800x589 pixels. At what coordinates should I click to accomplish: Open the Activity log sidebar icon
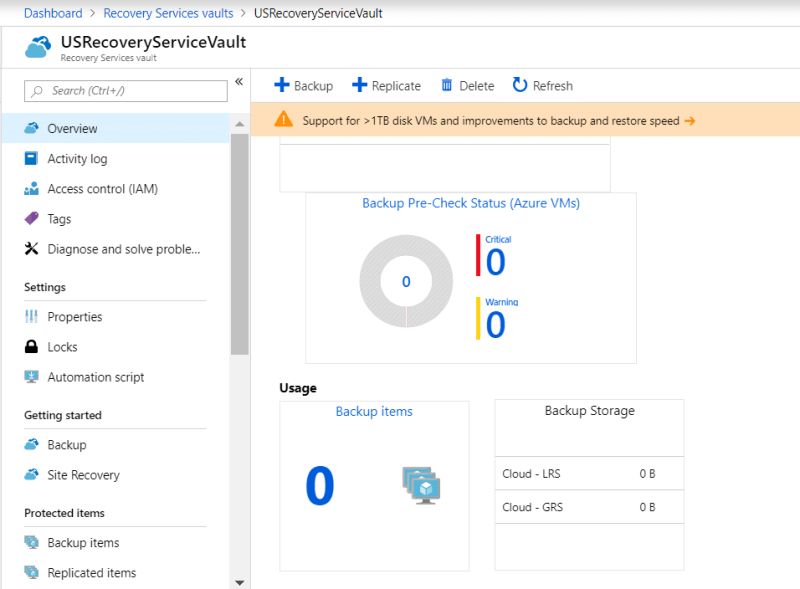point(32,158)
